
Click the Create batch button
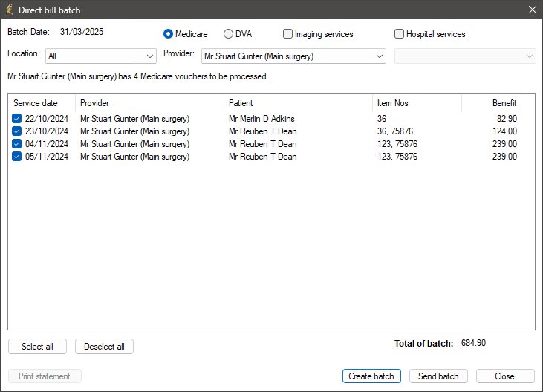tap(371, 376)
